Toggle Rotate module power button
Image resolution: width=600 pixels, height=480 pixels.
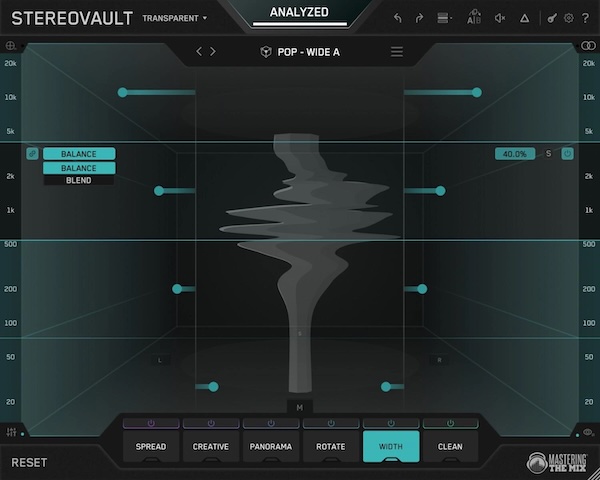coord(331,423)
